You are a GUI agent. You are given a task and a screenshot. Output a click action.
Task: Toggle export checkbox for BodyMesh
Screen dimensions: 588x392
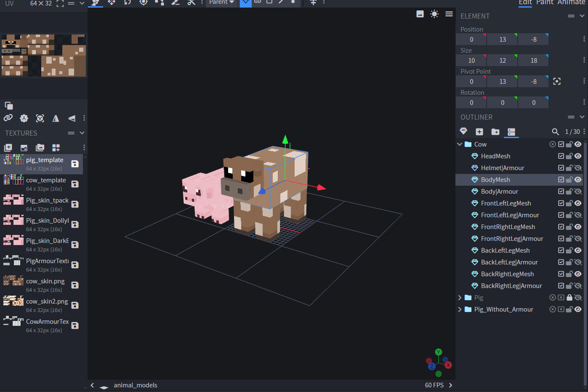coord(561,180)
